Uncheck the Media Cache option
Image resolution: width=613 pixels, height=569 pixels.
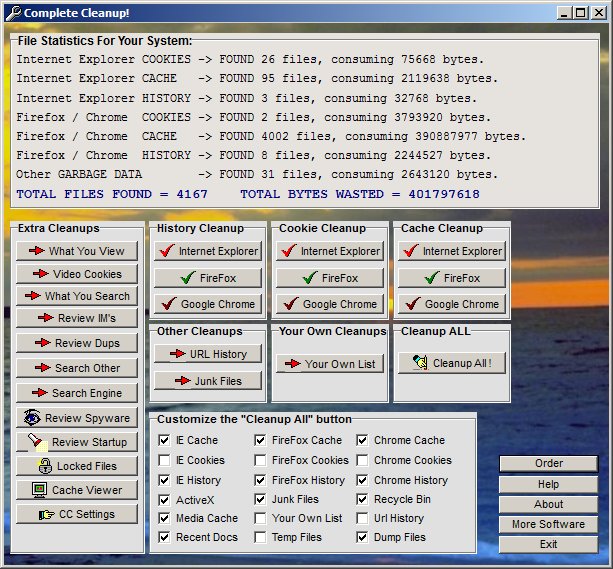[164, 519]
